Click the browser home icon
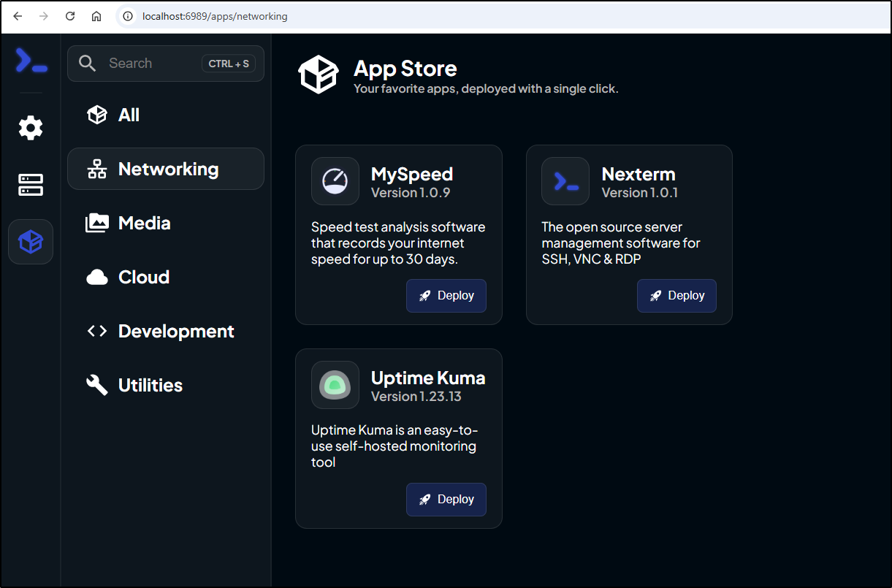The height and width of the screenshot is (588, 892). [96, 16]
